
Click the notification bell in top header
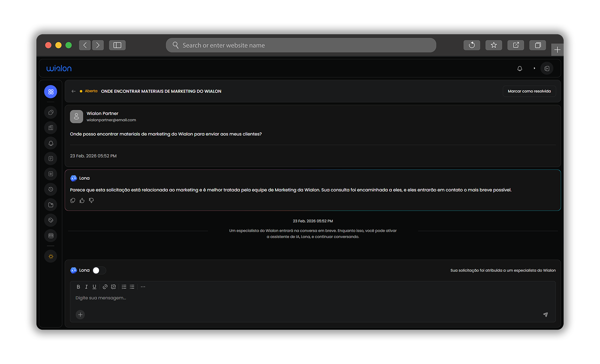tap(520, 69)
